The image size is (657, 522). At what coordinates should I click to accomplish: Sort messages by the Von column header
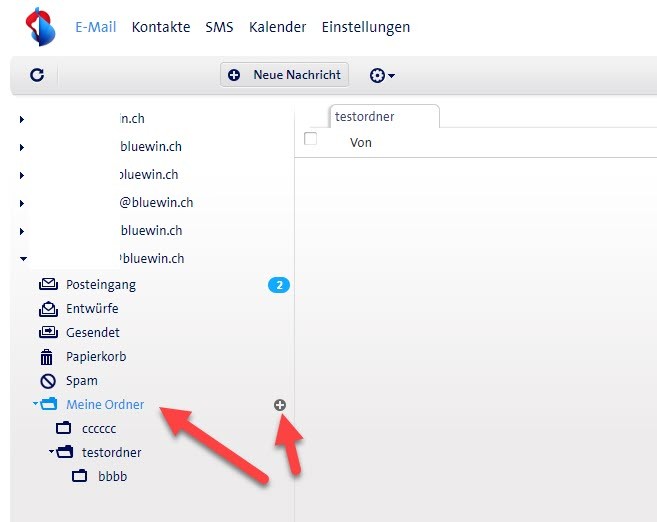[361, 143]
